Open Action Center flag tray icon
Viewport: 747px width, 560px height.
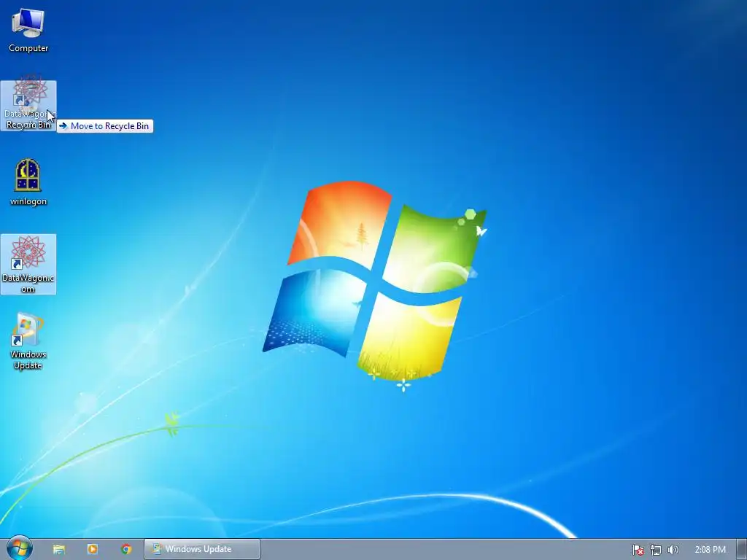pyautogui.click(x=638, y=550)
